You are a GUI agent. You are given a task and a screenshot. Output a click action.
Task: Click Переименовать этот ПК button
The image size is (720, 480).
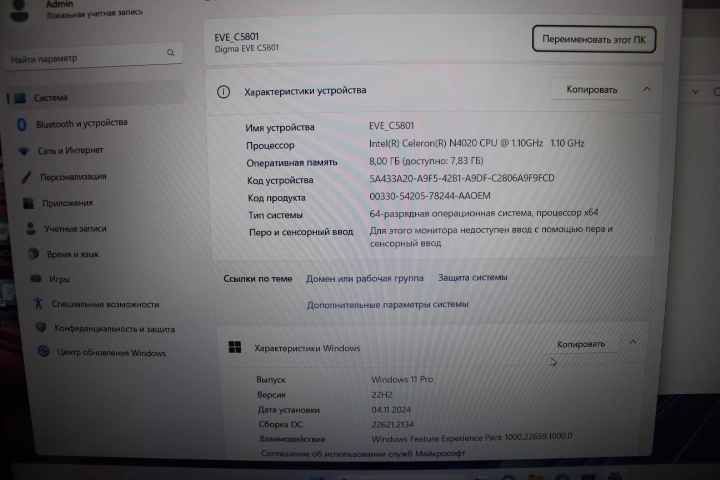594,40
